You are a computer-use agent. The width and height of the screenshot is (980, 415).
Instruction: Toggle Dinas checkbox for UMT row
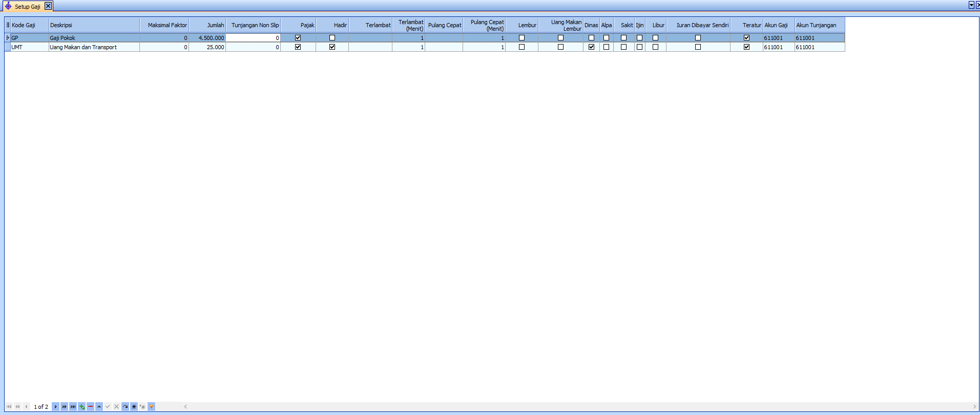click(x=591, y=47)
